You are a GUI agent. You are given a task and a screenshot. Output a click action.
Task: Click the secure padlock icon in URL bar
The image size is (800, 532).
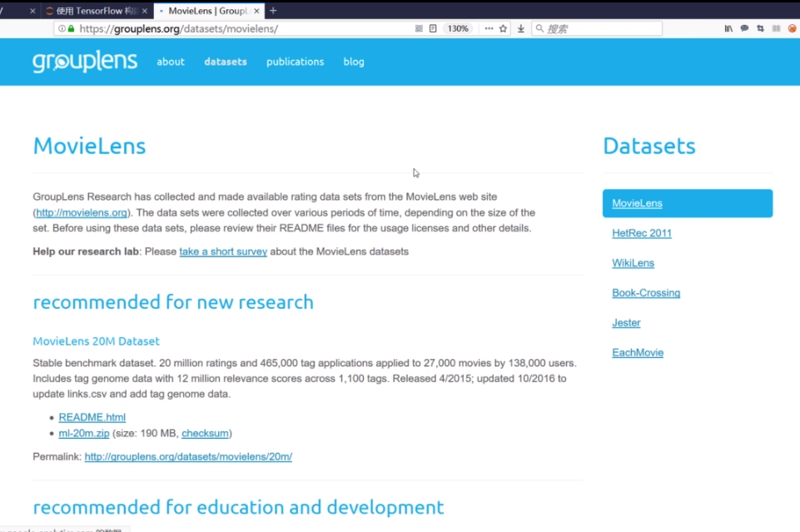[71, 28]
